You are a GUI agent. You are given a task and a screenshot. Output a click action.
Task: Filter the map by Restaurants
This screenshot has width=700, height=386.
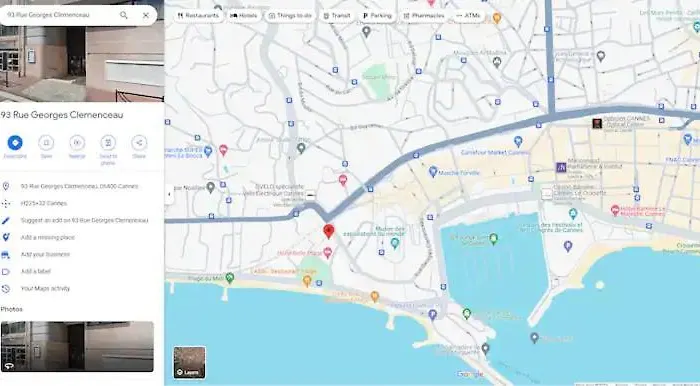pos(199,16)
